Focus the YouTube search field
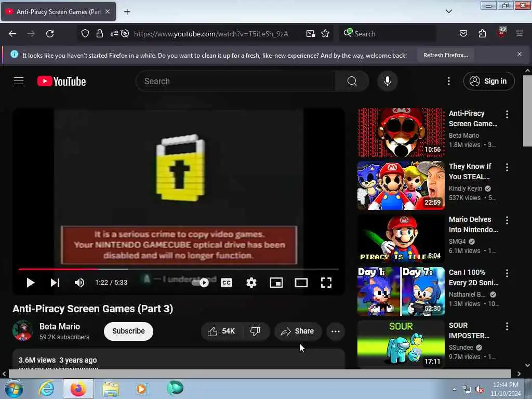Image resolution: width=532 pixels, height=399 pixels. click(x=235, y=81)
